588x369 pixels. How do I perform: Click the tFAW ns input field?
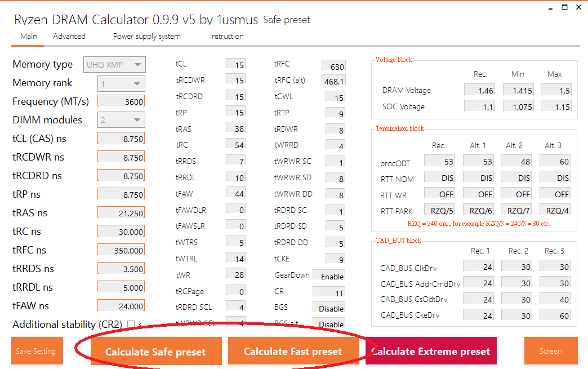point(121,306)
